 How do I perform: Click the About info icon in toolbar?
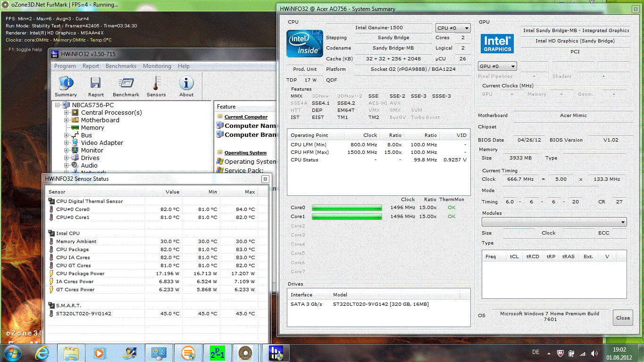click(x=186, y=84)
